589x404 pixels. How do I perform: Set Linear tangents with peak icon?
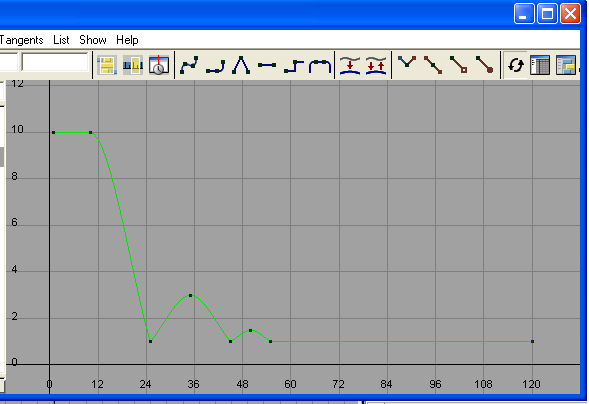click(x=241, y=65)
